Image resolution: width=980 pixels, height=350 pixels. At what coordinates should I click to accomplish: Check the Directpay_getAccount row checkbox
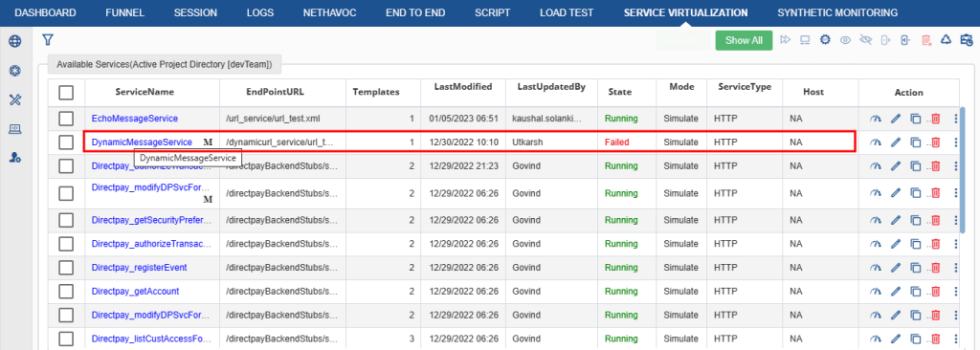66,292
